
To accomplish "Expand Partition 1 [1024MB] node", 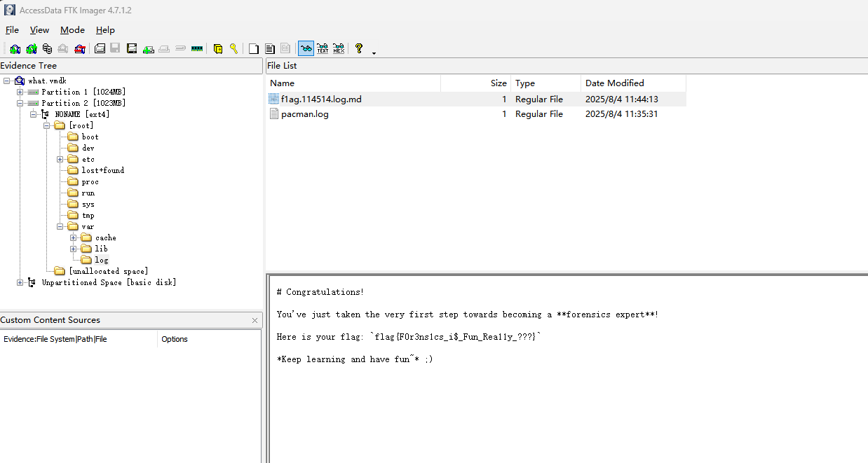I will (x=20, y=92).
